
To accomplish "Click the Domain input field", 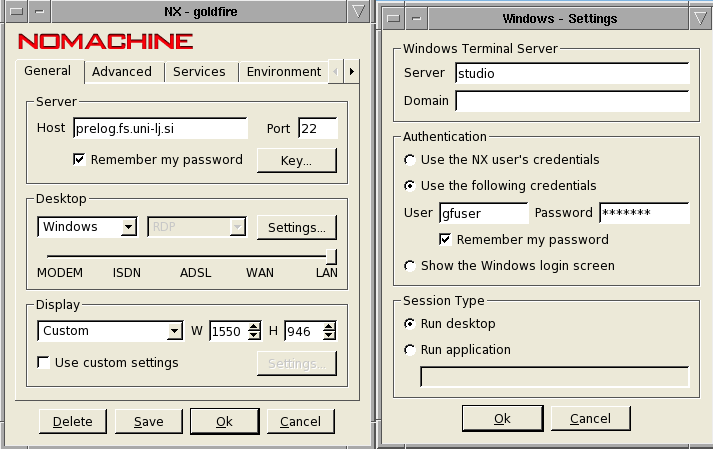I will click(x=571, y=101).
